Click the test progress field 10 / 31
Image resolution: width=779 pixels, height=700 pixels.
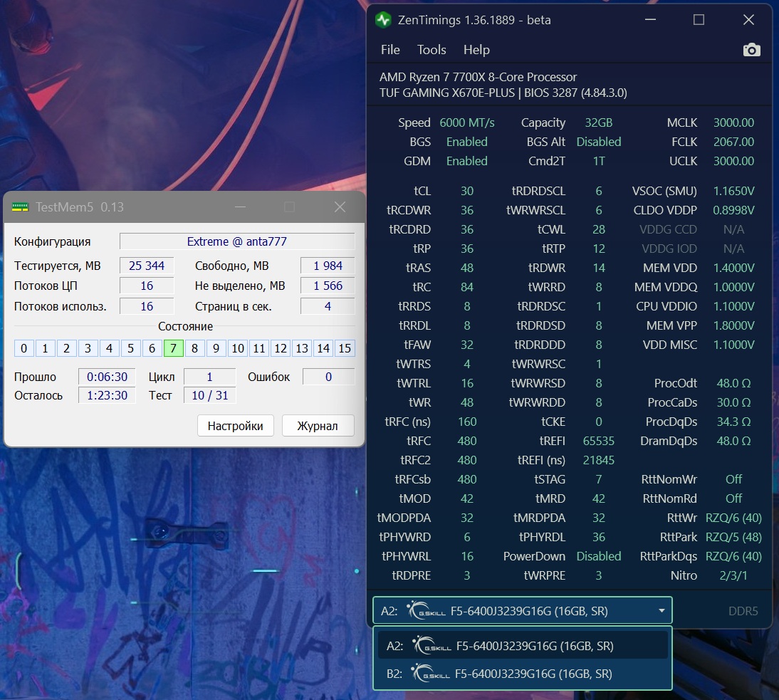[x=209, y=395]
